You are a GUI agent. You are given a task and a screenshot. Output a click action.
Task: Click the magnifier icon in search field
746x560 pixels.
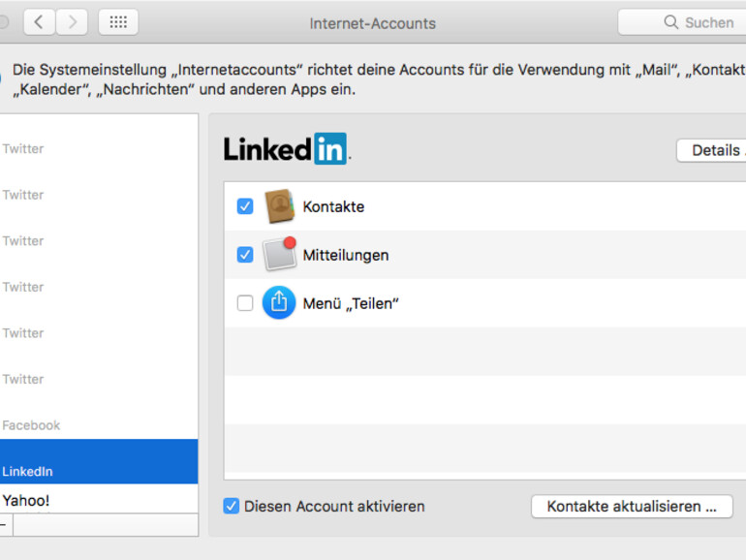670,22
